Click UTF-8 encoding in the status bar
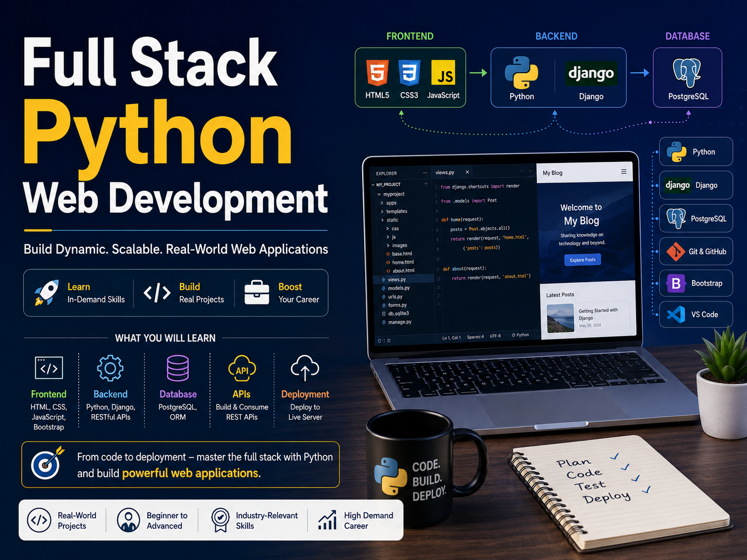Viewport: 747px width, 560px height. coord(495,336)
